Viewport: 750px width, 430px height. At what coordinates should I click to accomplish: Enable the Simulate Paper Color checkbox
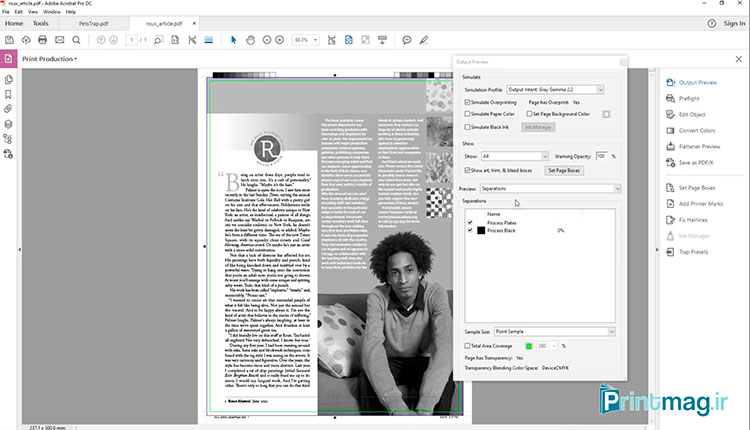(468, 114)
